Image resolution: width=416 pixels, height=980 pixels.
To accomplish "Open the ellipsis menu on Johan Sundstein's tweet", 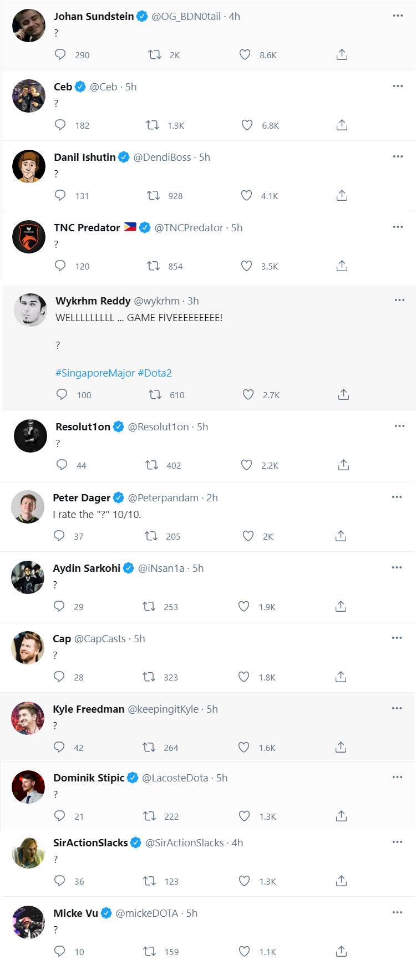I will [x=397, y=16].
